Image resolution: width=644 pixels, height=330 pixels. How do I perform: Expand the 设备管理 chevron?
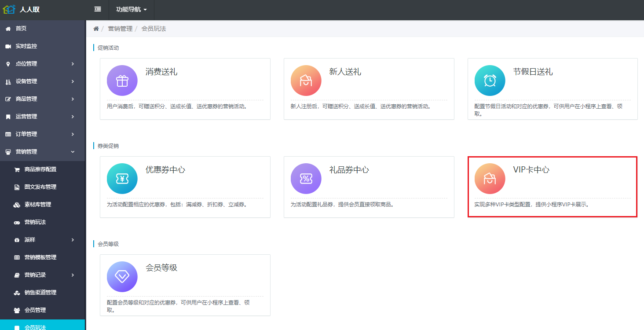[x=73, y=81]
